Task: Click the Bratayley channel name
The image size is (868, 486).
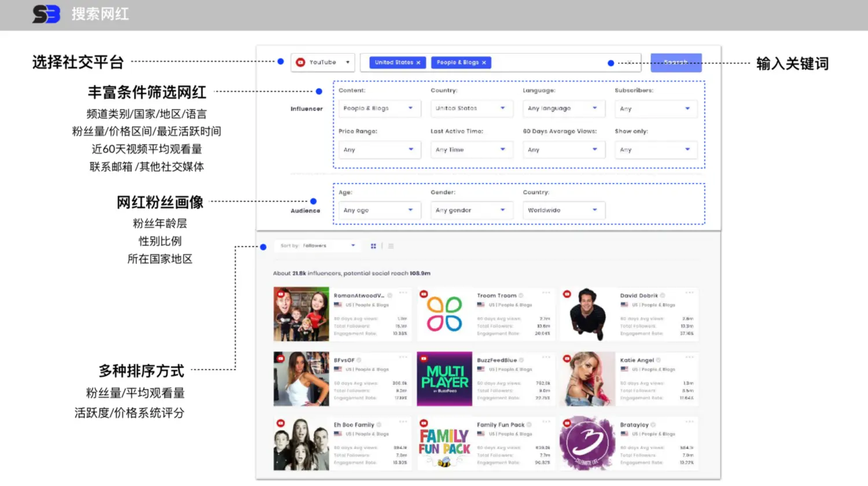Action: (x=634, y=425)
